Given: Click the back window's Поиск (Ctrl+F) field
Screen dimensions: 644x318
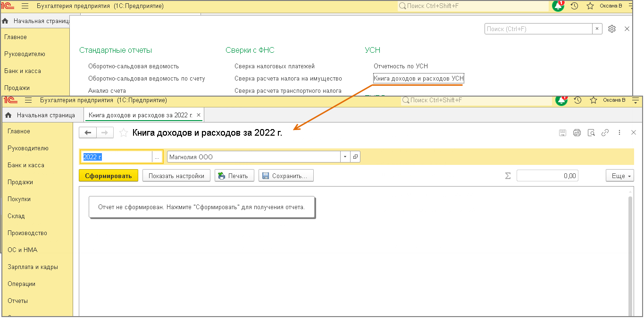Looking at the screenshot, I should (538, 29).
